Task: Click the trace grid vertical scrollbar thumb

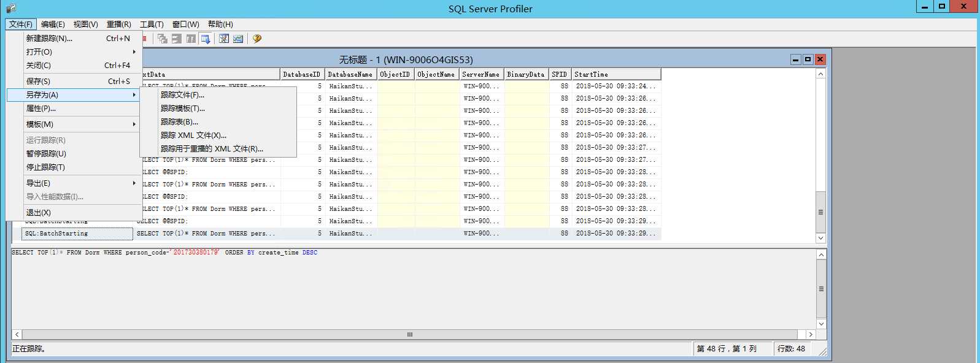Action: point(821,212)
